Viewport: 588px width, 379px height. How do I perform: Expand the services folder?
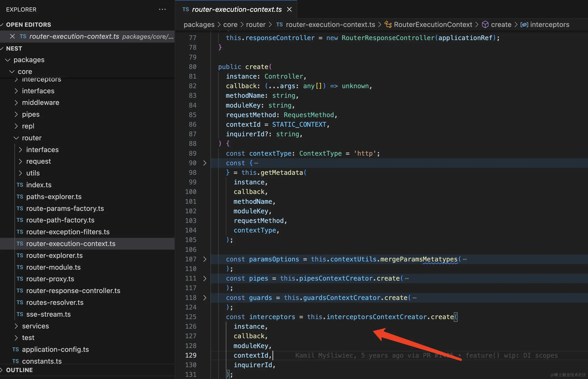pyautogui.click(x=16, y=326)
